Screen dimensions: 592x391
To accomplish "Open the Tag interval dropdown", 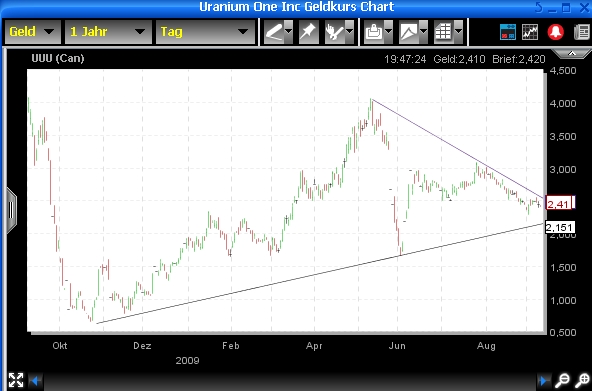I will 205,32.
